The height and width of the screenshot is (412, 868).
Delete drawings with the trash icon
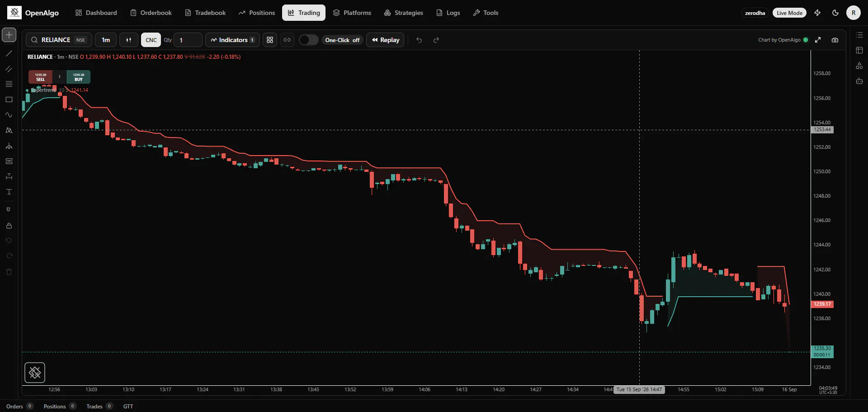pos(9,272)
